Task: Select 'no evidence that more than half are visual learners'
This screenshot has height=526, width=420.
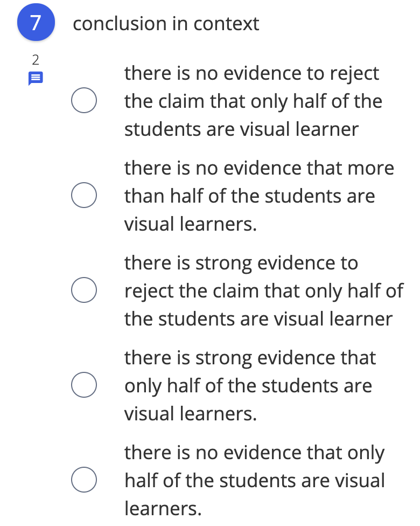Action: coord(84,195)
